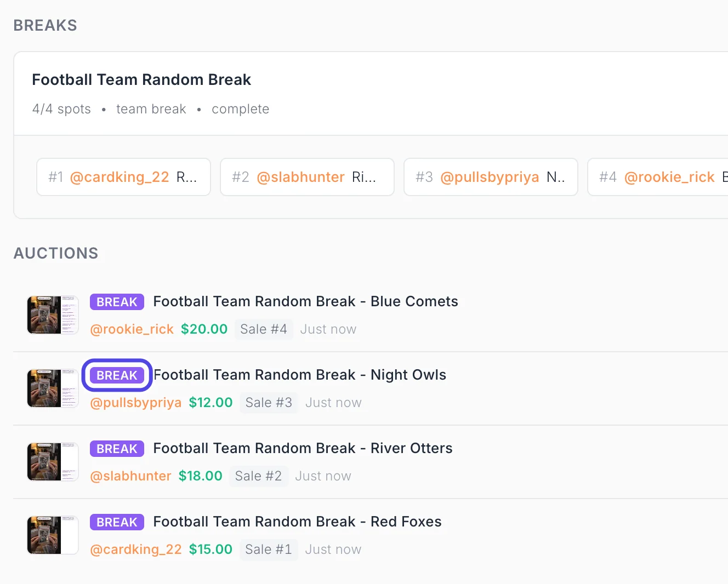Select spot #1 @cardking_22 chip
Image resolution: width=728 pixels, height=584 pixels.
(123, 177)
